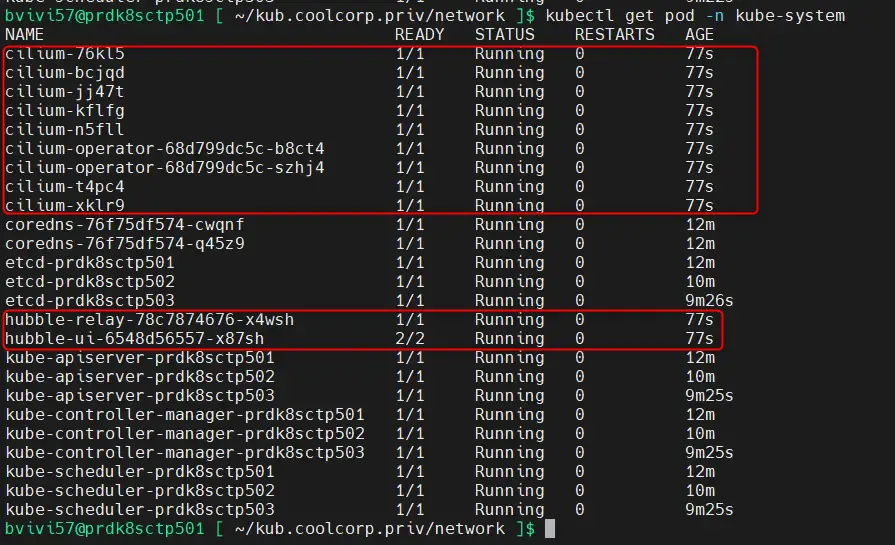Click kube-scheduler-prdk8sctp503 pod name
The image size is (895, 545).
coord(140,510)
